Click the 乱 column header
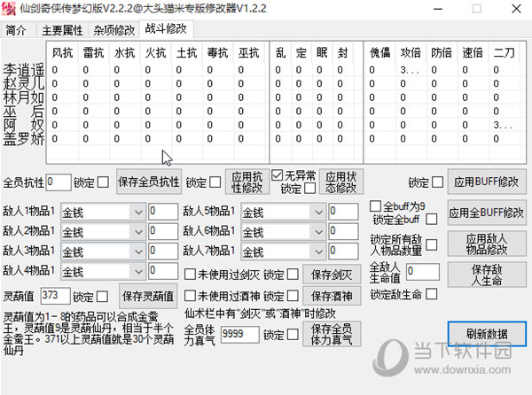Image resolution: width=532 pixels, height=395 pixels. (280, 52)
